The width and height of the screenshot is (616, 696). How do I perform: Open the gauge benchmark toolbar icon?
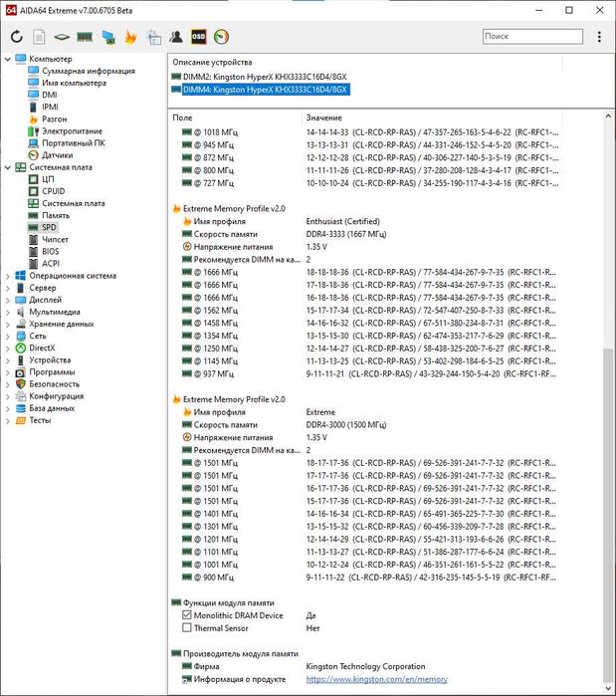pyautogui.click(x=221, y=37)
